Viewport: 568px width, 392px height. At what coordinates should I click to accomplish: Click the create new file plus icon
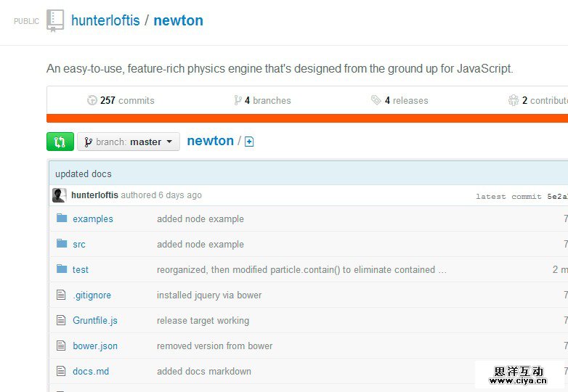(x=249, y=142)
